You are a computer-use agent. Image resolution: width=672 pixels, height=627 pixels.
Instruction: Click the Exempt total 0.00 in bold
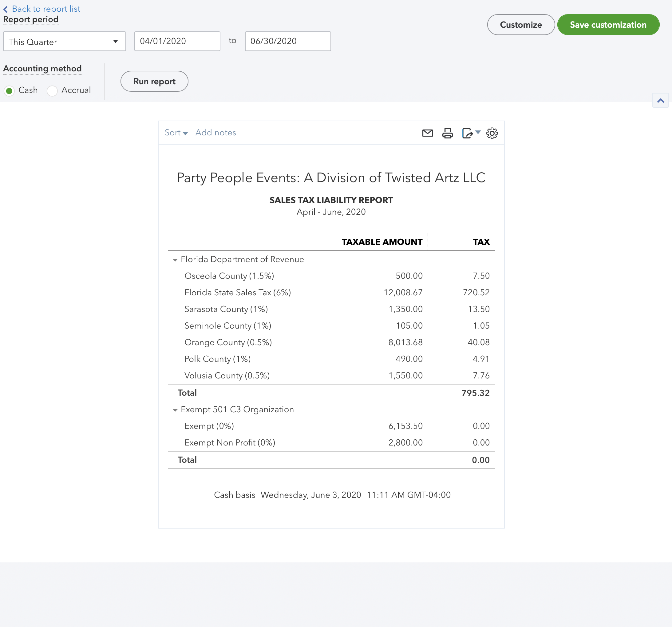click(x=481, y=460)
